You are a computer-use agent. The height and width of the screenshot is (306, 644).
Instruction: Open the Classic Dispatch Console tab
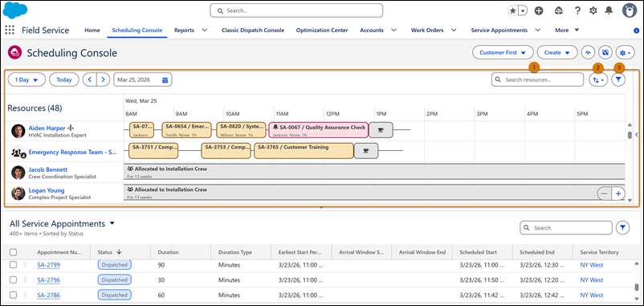coord(253,30)
